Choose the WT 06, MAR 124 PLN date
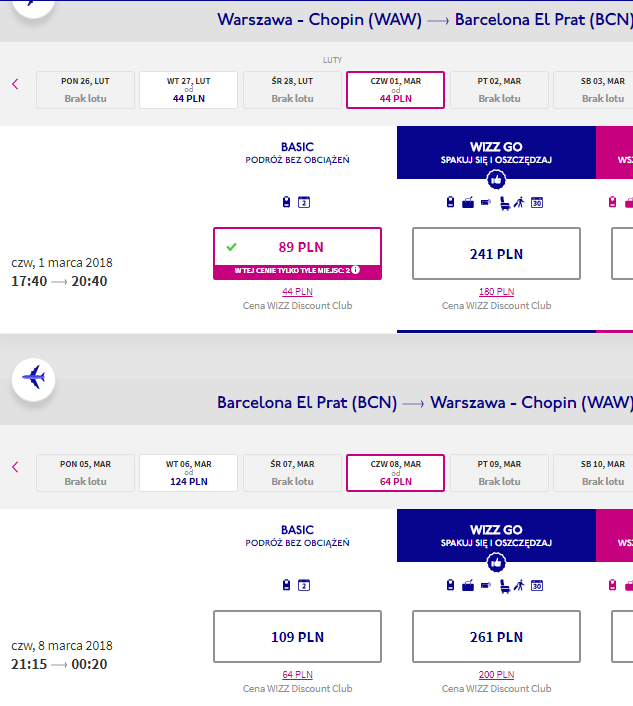Image resolution: width=633 pixels, height=706 pixels. pos(189,473)
